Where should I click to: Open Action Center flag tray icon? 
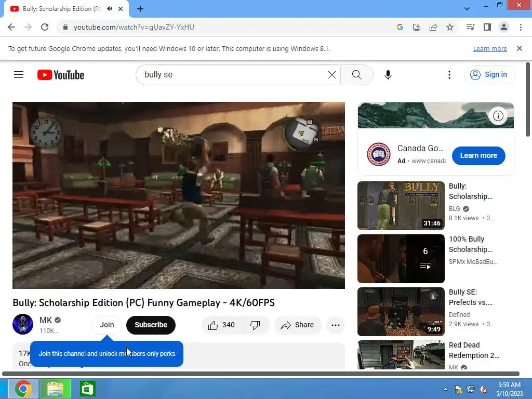458,389
